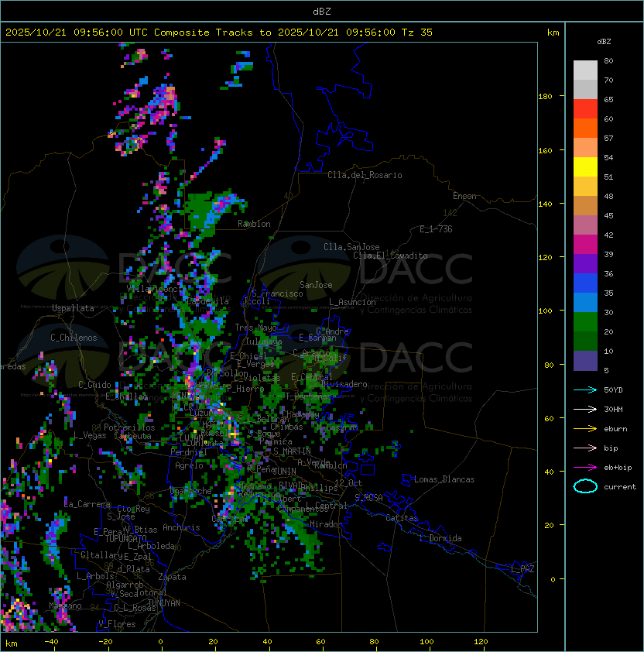Click the 'Lomas_Blancas' map label
This screenshot has width=644, height=652.
click(x=444, y=479)
